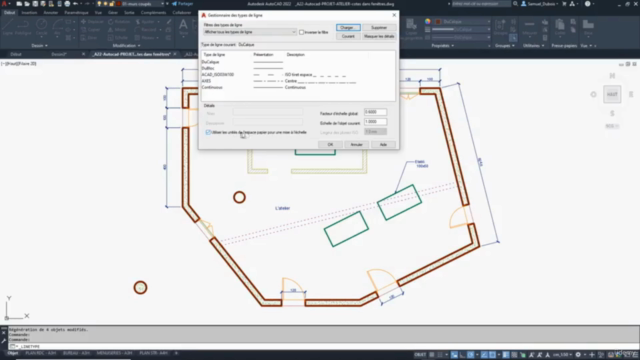The height and width of the screenshot is (360, 640).
Task: Toggle paper space units scaling checkbox
Action: pos(208,132)
